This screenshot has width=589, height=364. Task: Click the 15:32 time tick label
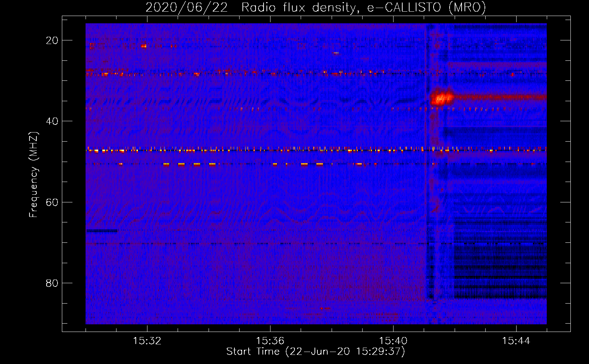tap(147, 341)
